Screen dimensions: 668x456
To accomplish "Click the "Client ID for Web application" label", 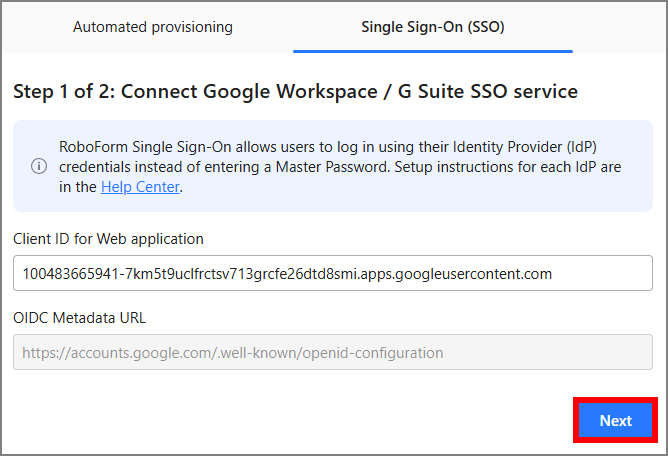I will pyautogui.click(x=108, y=238).
